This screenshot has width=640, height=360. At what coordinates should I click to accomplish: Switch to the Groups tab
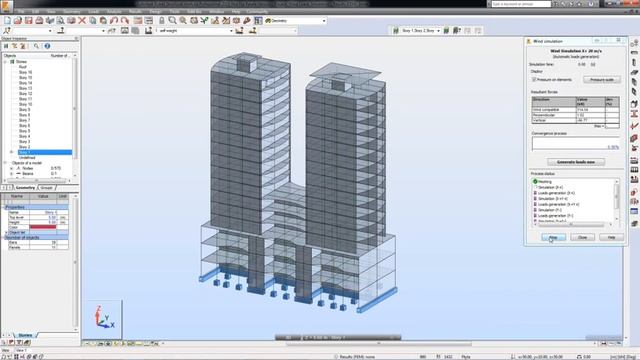point(47,188)
